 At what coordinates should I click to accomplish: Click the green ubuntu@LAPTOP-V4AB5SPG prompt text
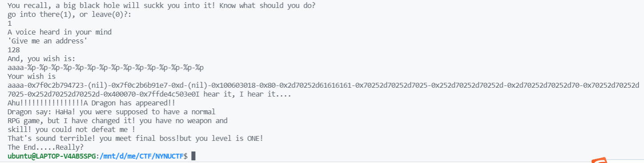point(52,156)
